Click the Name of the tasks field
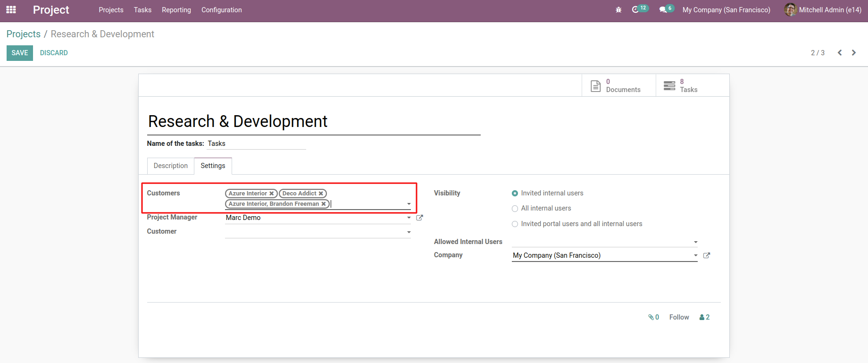This screenshot has width=868, height=363. [x=256, y=144]
